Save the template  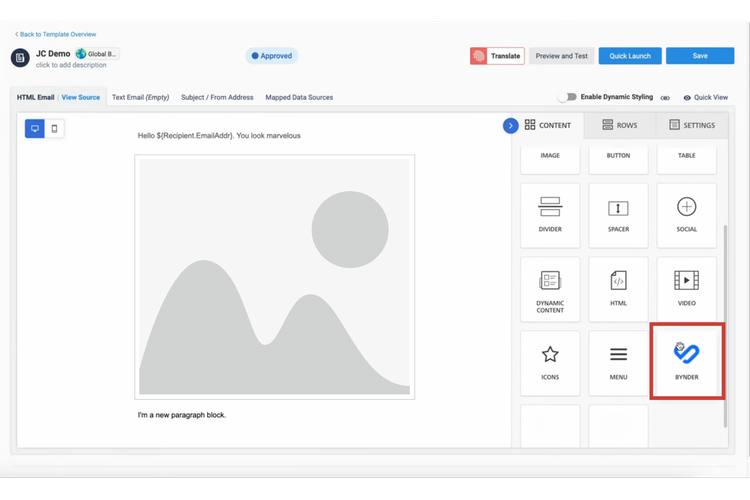click(700, 56)
